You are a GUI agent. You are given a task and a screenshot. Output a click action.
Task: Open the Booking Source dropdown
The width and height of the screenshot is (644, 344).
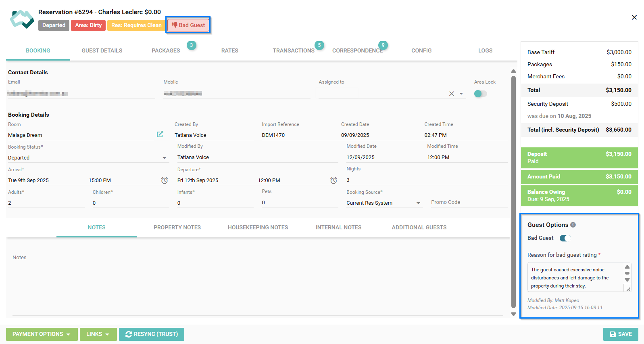point(418,203)
